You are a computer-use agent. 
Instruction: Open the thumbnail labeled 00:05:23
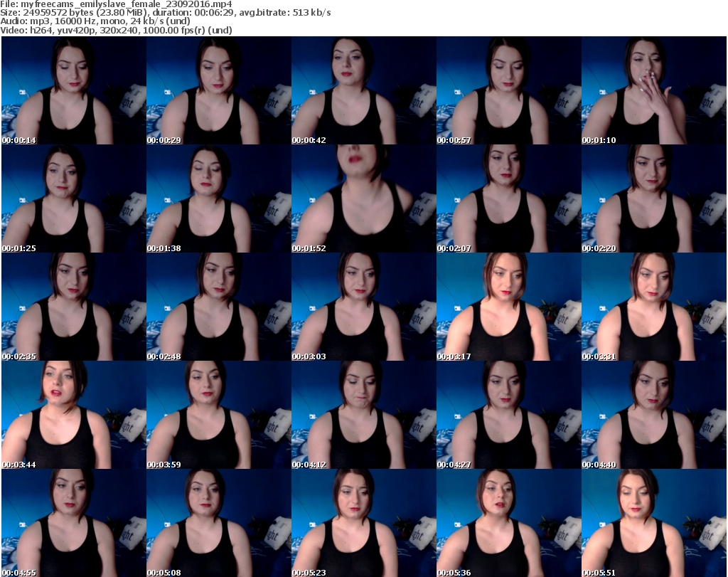tap(363, 523)
